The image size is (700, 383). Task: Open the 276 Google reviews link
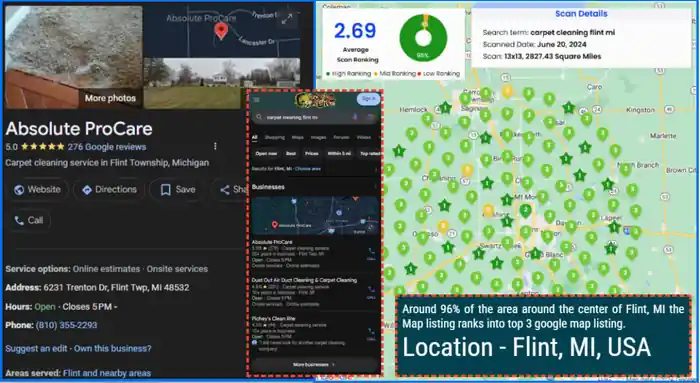tap(107, 147)
